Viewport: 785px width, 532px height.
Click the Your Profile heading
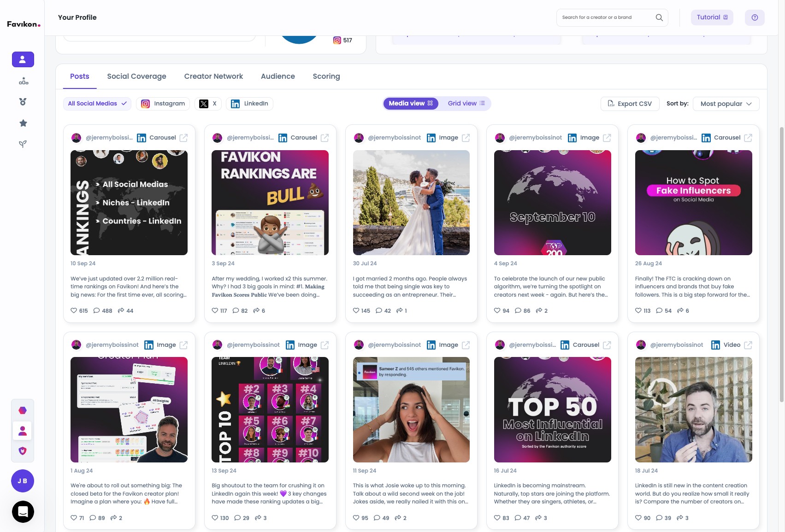[77, 18]
